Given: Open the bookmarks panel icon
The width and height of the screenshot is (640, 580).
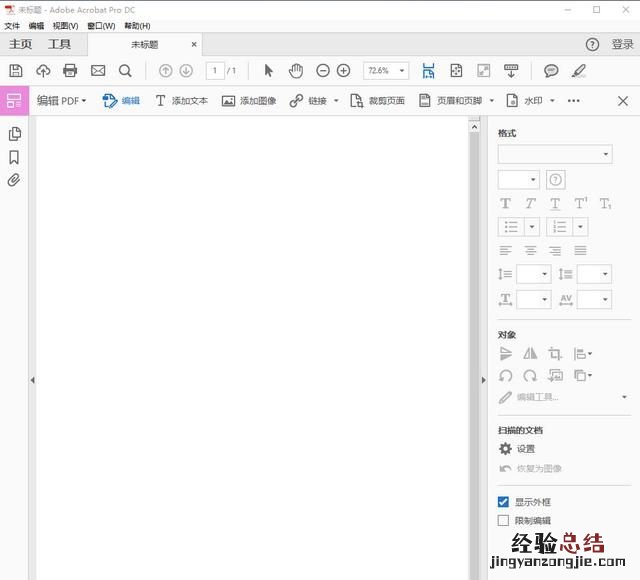Looking at the screenshot, I should click(14, 157).
